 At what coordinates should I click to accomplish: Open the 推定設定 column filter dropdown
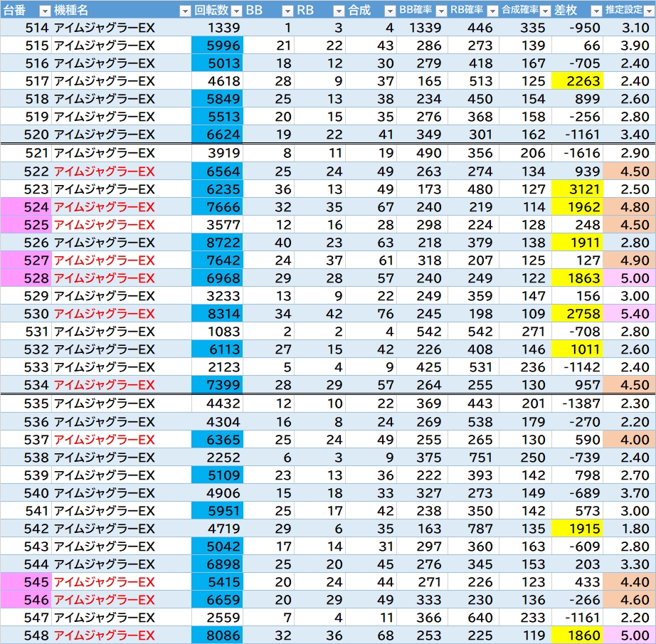[650, 11]
